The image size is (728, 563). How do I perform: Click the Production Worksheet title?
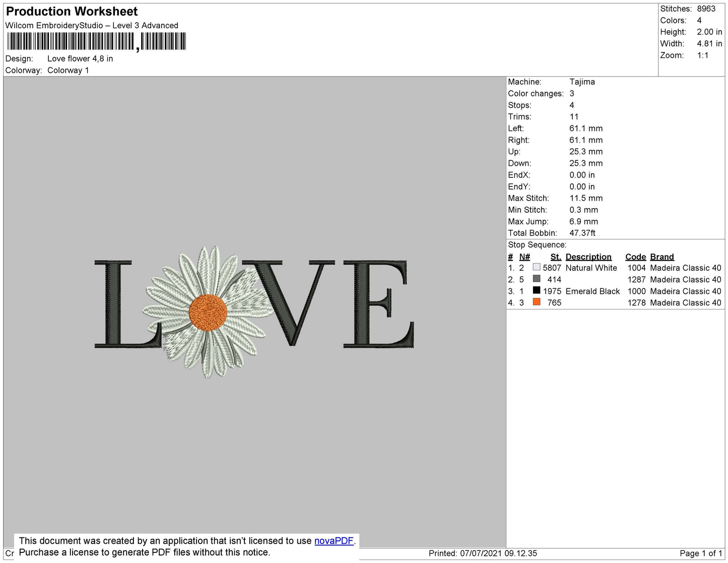72,11
